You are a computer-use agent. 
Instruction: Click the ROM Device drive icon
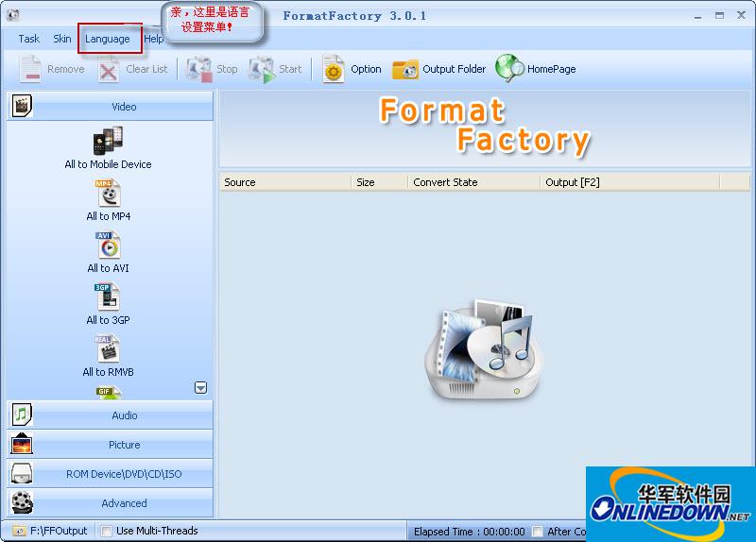click(x=22, y=474)
